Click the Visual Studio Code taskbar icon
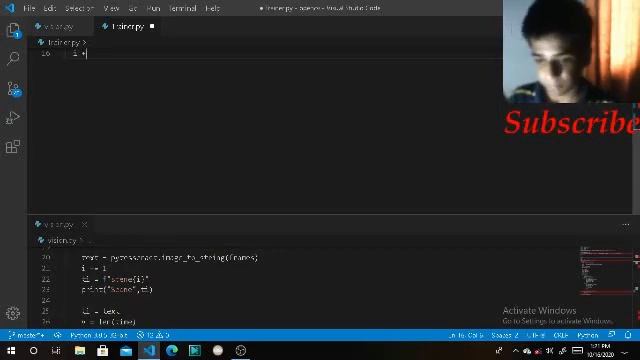The image size is (640, 360). (149, 351)
